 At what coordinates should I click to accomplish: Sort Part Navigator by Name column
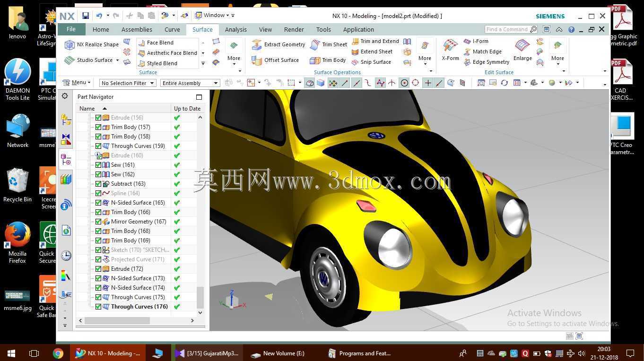click(123, 109)
